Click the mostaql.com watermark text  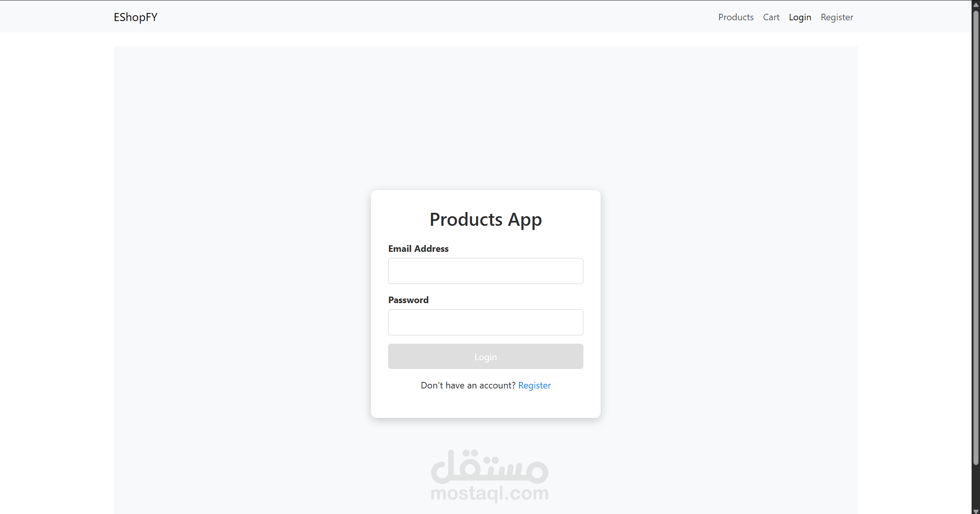tap(489, 493)
